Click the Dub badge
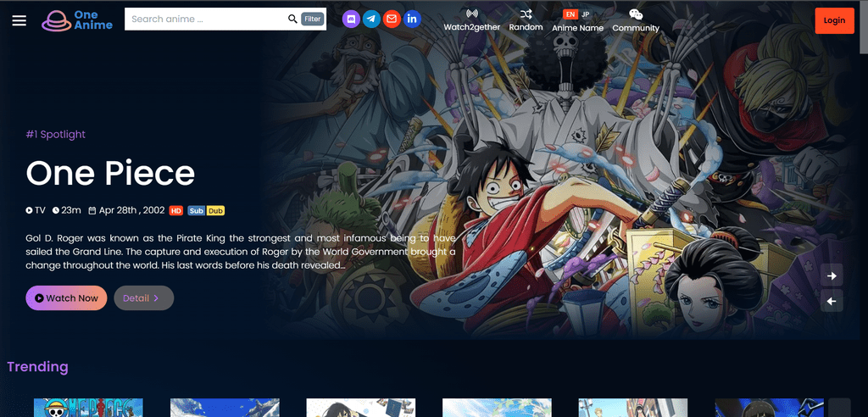 click(x=215, y=210)
